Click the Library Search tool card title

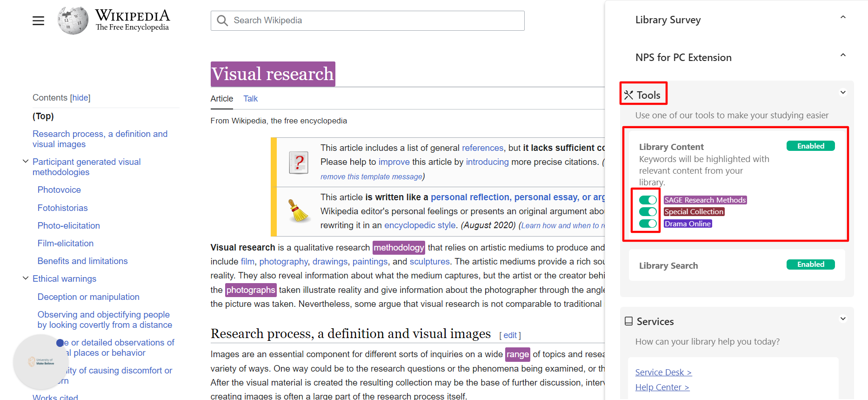pos(668,265)
